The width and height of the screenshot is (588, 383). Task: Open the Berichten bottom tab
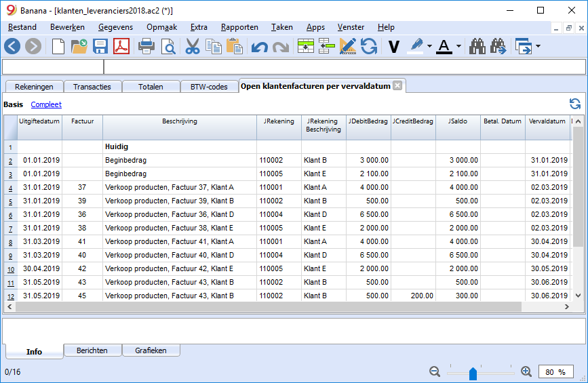(x=92, y=350)
